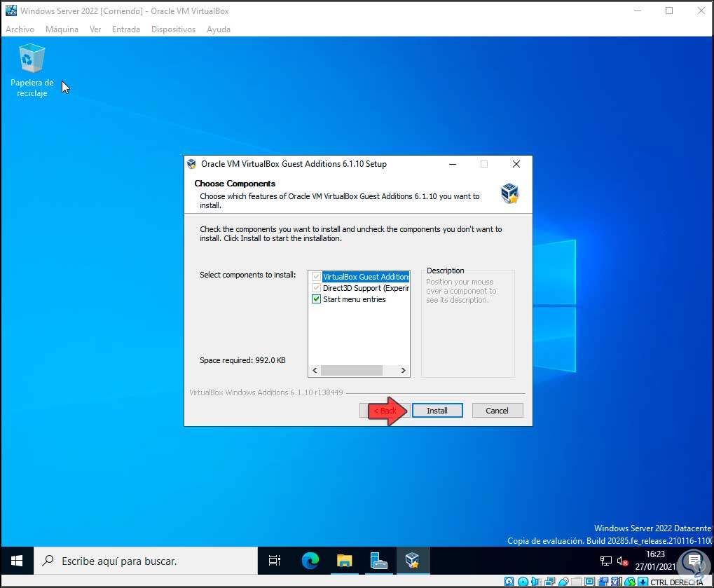
Task: Click VirtualBox hard disk status icon
Action: click(x=509, y=582)
